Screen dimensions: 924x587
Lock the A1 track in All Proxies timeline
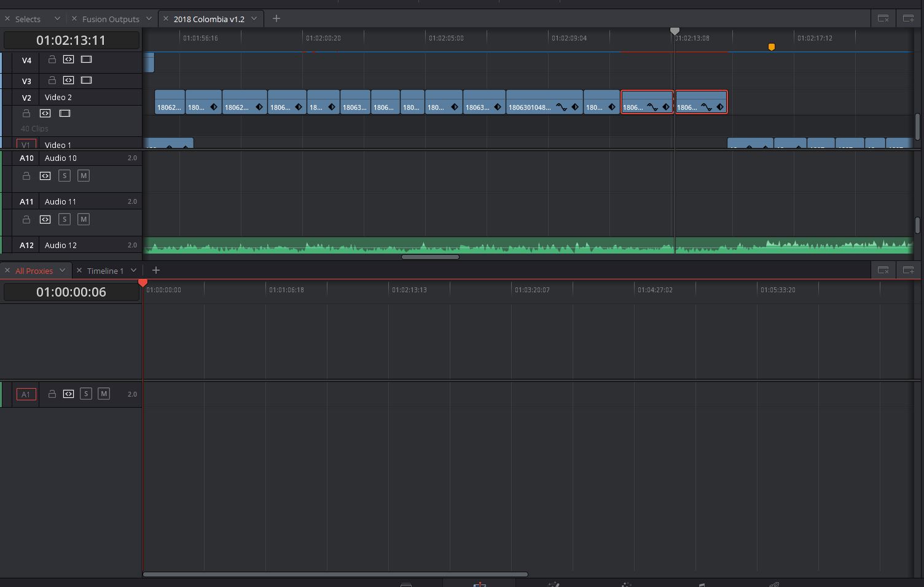pos(52,394)
